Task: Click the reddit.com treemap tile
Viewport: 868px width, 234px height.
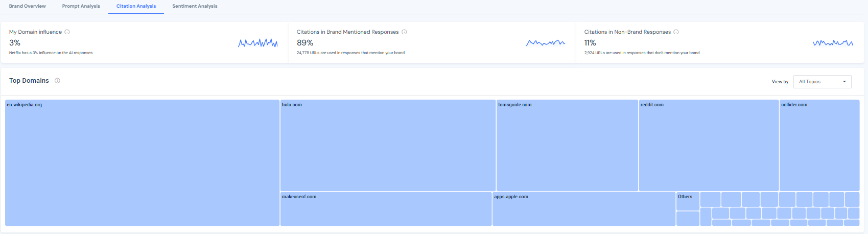Action: [x=709, y=146]
